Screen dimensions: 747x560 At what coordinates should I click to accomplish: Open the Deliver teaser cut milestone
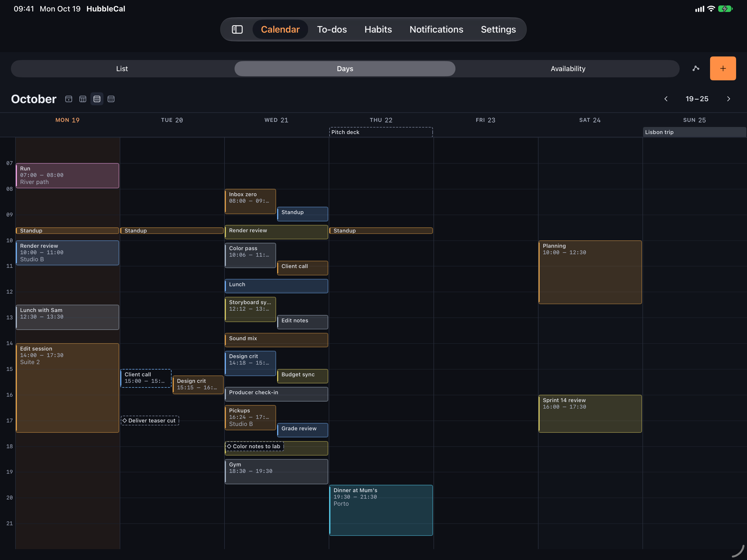(x=150, y=421)
